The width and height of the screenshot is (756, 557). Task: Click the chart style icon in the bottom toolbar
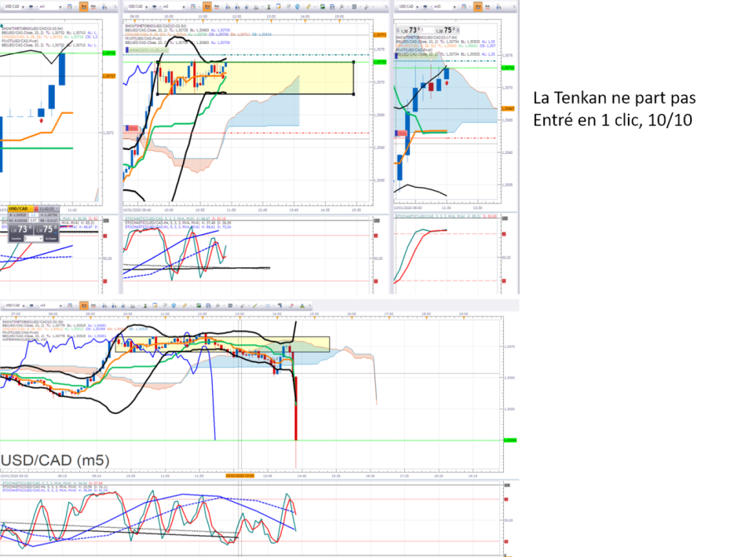click(x=70, y=306)
